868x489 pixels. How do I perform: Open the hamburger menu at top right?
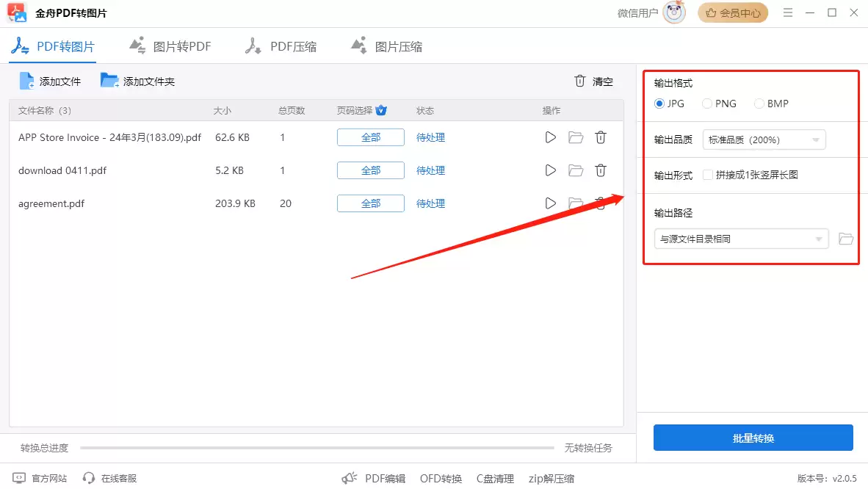click(787, 12)
